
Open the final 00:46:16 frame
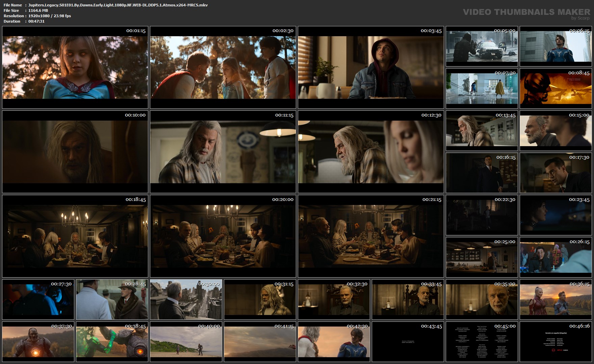click(x=556, y=342)
